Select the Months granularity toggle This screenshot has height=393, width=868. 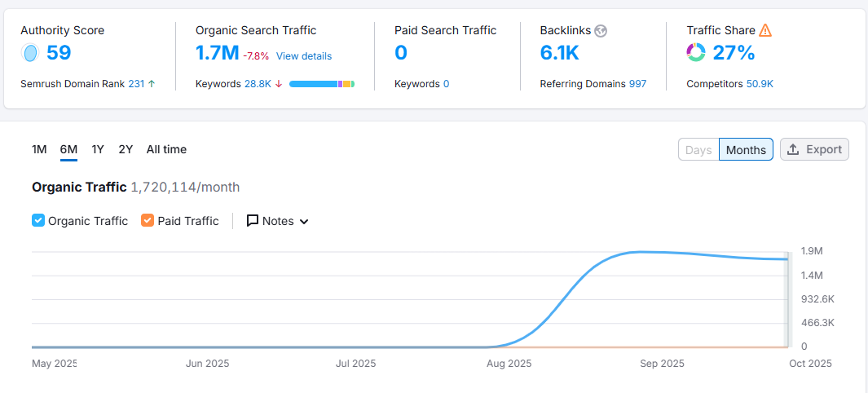coord(746,150)
